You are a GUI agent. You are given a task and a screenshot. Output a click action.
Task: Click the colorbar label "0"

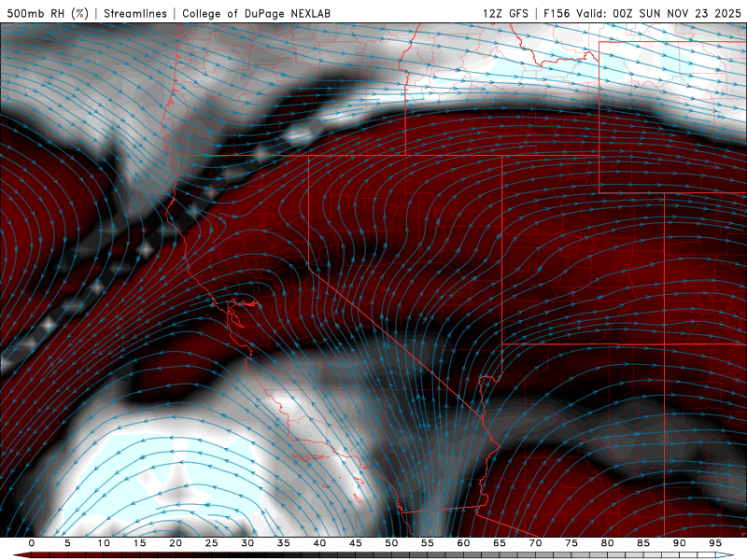[32, 543]
